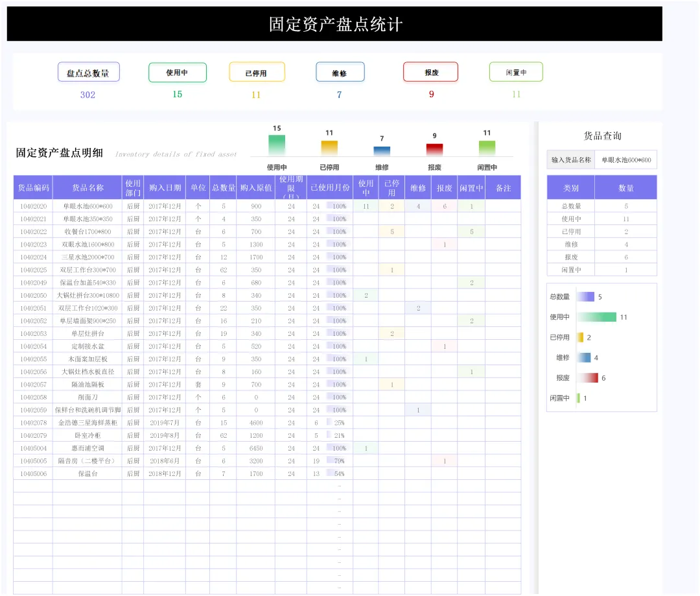Click the 数量 header in query table
Image resolution: width=700 pixels, height=596 pixels.
(x=626, y=187)
